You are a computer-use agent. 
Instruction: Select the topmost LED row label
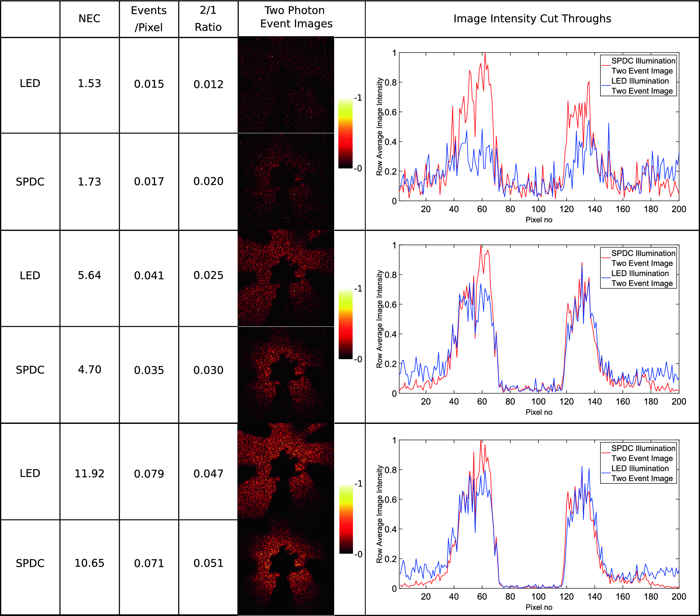(31, 84)
